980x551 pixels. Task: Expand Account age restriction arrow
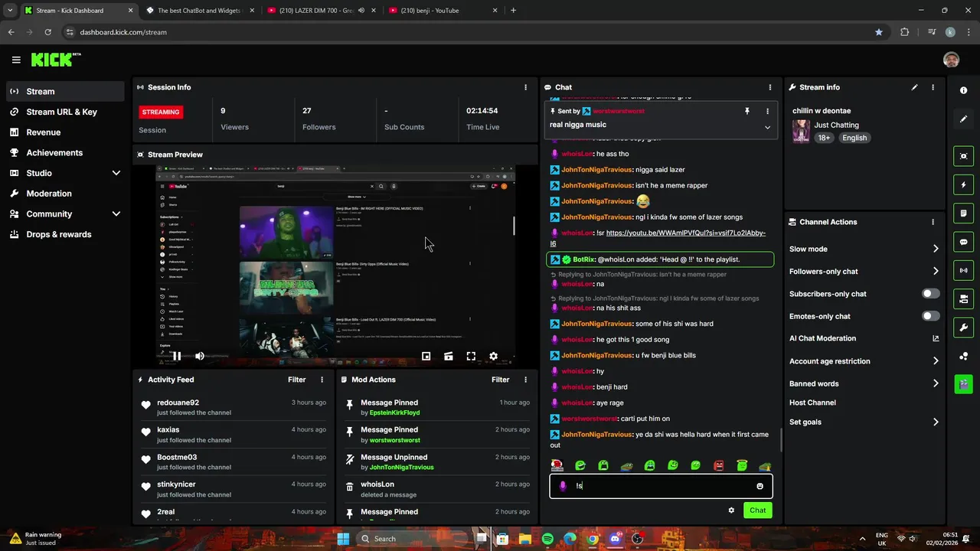[936, 361]
